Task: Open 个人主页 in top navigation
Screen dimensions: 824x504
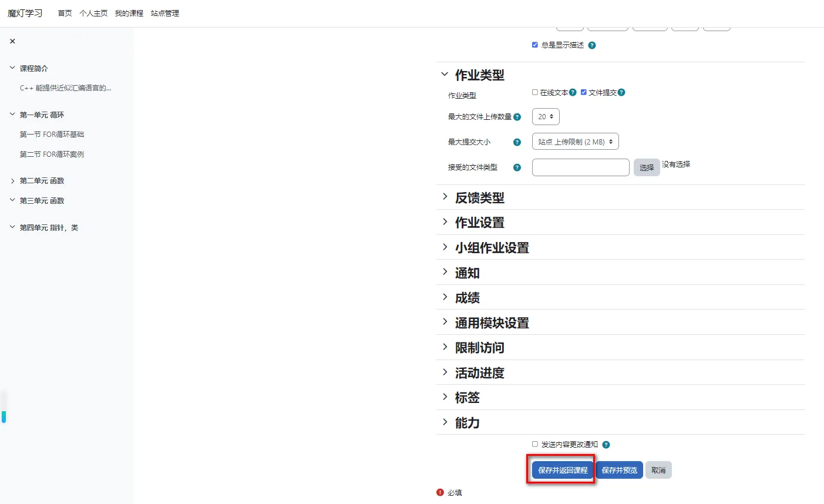Action: coord(93,14)
